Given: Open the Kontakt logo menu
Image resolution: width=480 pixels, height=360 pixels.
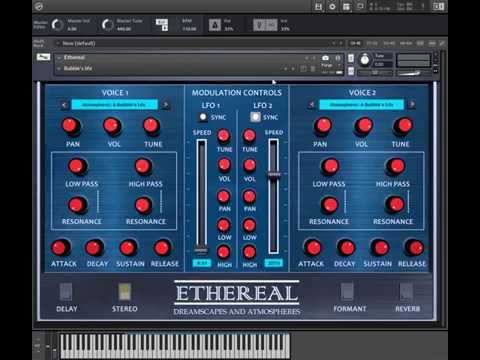Looking at the screenshot, I should pyautogui.click(x=39, y=6).
